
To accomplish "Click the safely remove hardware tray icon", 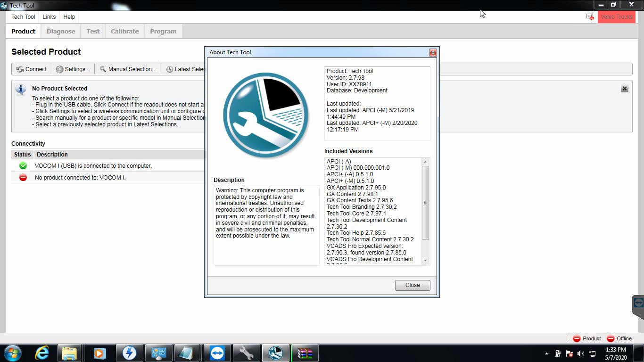I will pos(558,354).
